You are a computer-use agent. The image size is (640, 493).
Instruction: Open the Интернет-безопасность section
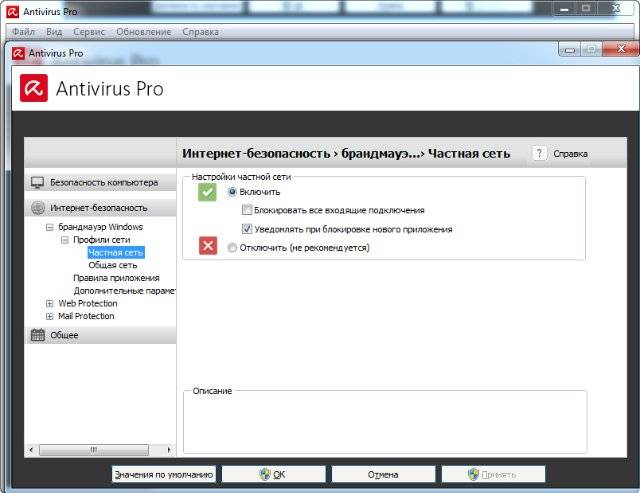(x=101, y=208)
